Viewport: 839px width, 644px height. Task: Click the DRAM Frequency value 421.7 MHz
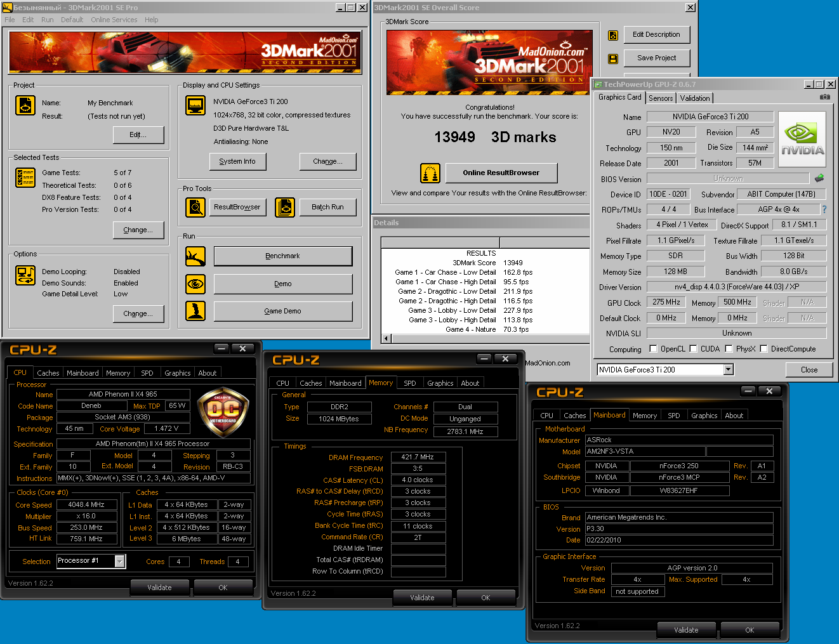click(x=418, y=457)
